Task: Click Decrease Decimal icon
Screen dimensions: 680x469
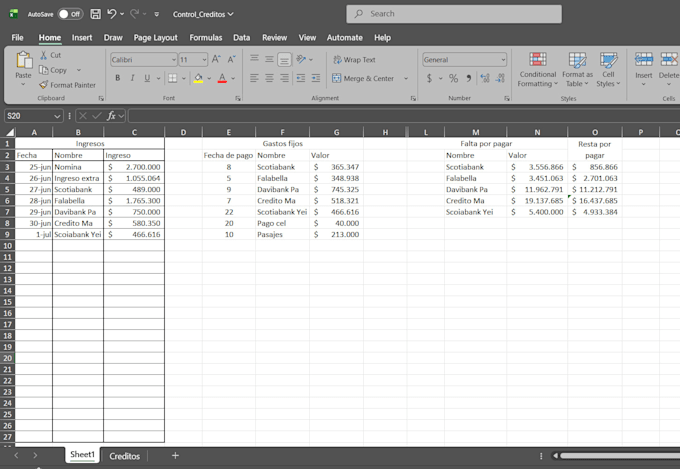Action: [x=500, y=78]
